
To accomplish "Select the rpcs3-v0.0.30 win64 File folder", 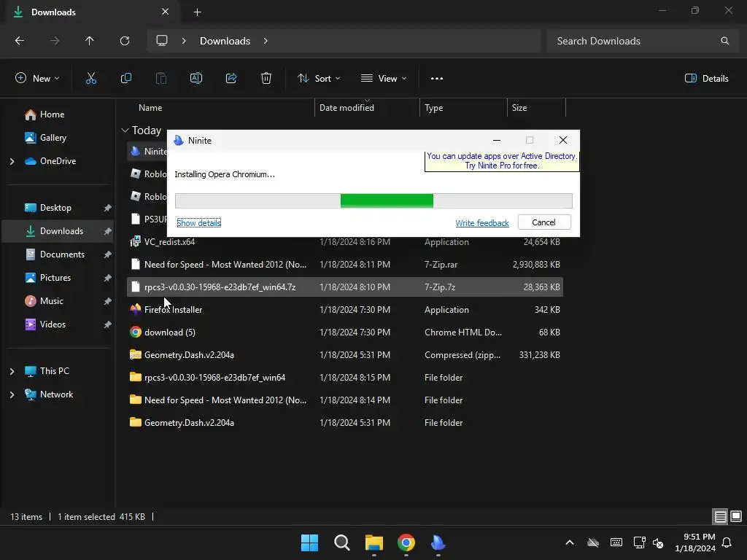I will click(x=345, y=378).
